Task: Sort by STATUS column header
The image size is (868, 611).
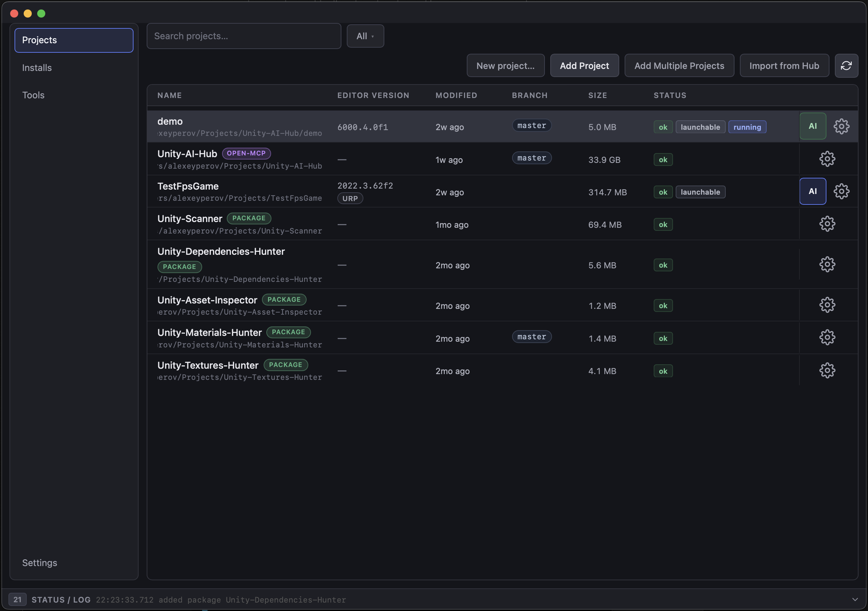Action: (x=670, y=95)
